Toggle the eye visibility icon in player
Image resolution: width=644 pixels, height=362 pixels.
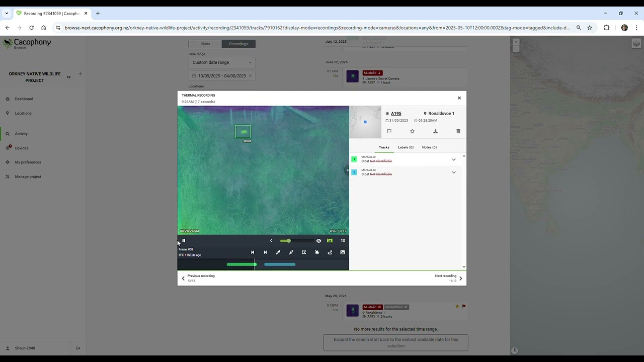click(x=318, y=241)
